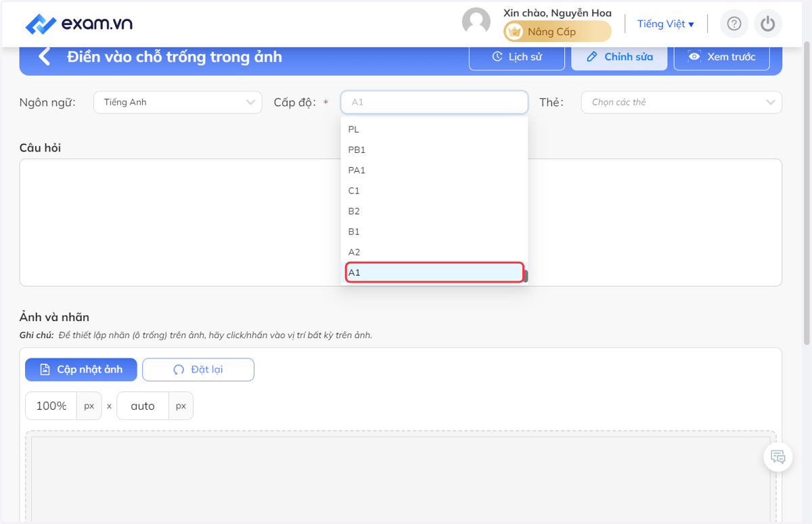Click the eye icon in Xem trước
Image resolution: width=812 pixels, height=524 pixels.
point(694,57)
